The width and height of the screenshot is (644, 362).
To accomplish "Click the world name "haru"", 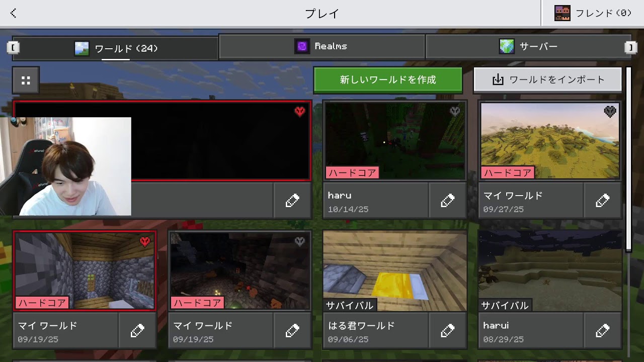I will click(x=340, y=195).
